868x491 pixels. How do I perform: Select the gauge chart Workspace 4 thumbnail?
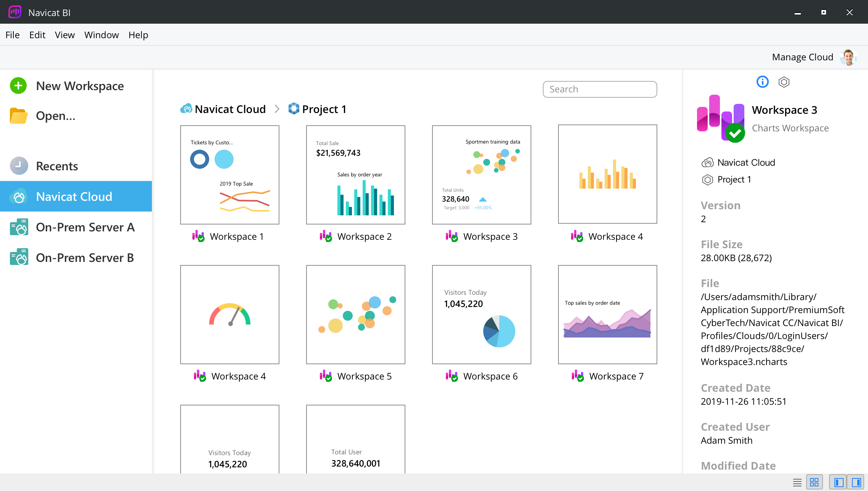229,314
